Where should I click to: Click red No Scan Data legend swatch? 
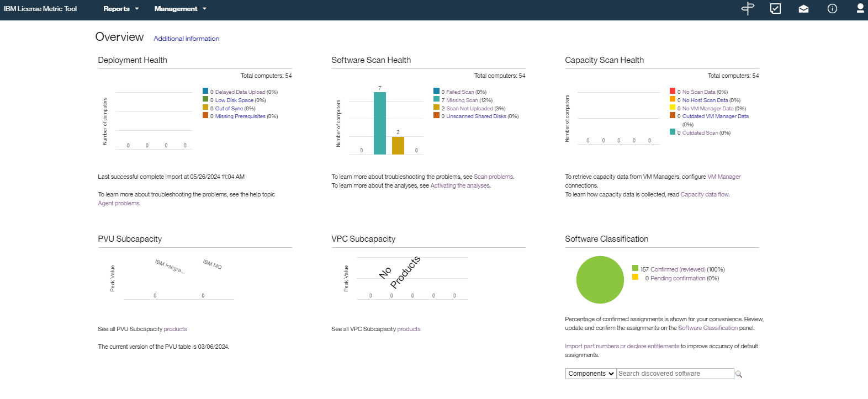pyautogui.click(x=673, y=91)
